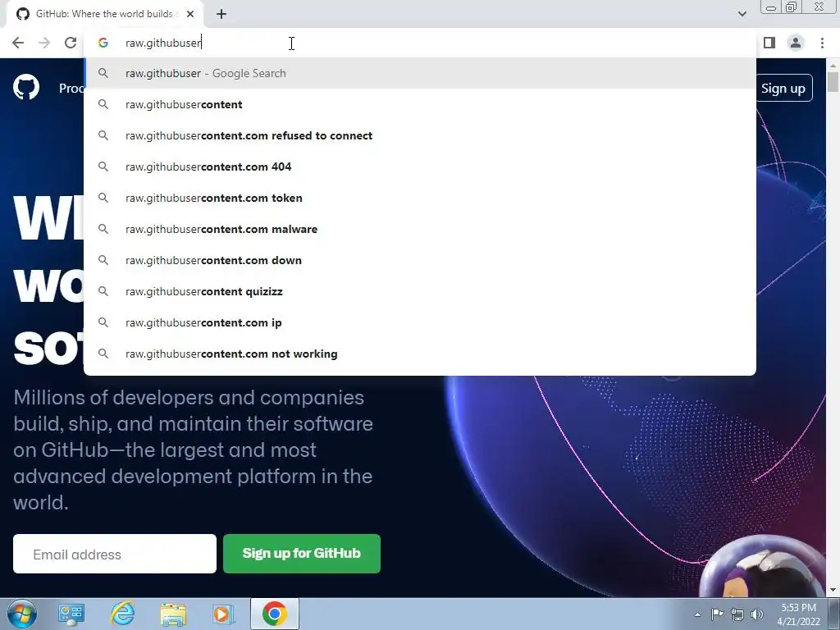
Task: Show hidden tray icons arrow
Action: pyautogui.click(x=697, y=614)
